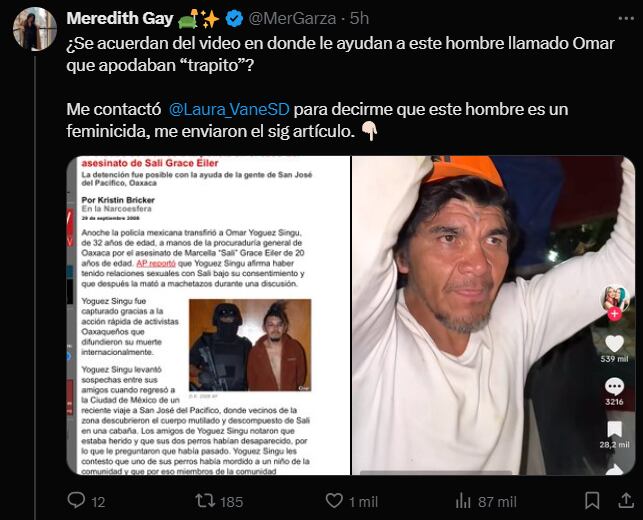View tweet analytics bar chart icon
Image resolution: width=643 pixels, height=520 pixels.
pyautogui.click(x=463, y=501)
